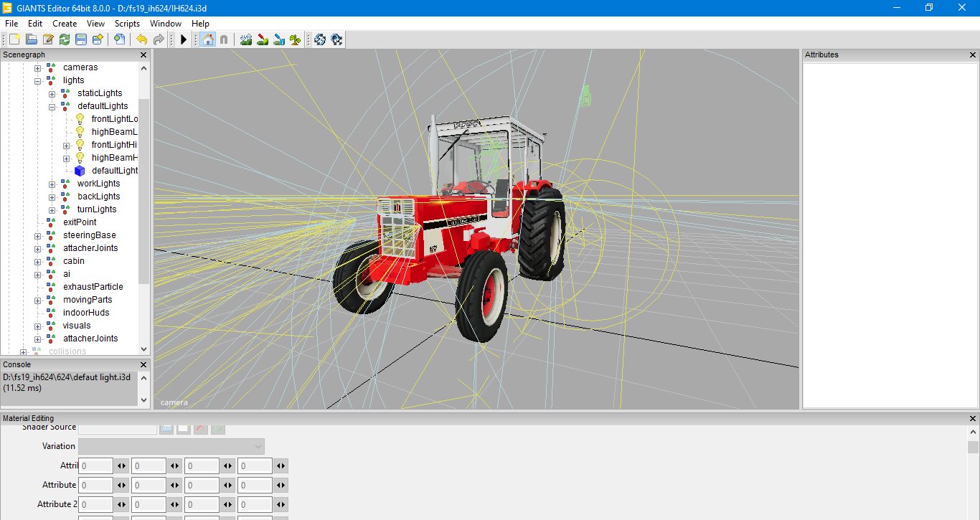Expand the staticLights node
The image size is (980, 520).
52,93
